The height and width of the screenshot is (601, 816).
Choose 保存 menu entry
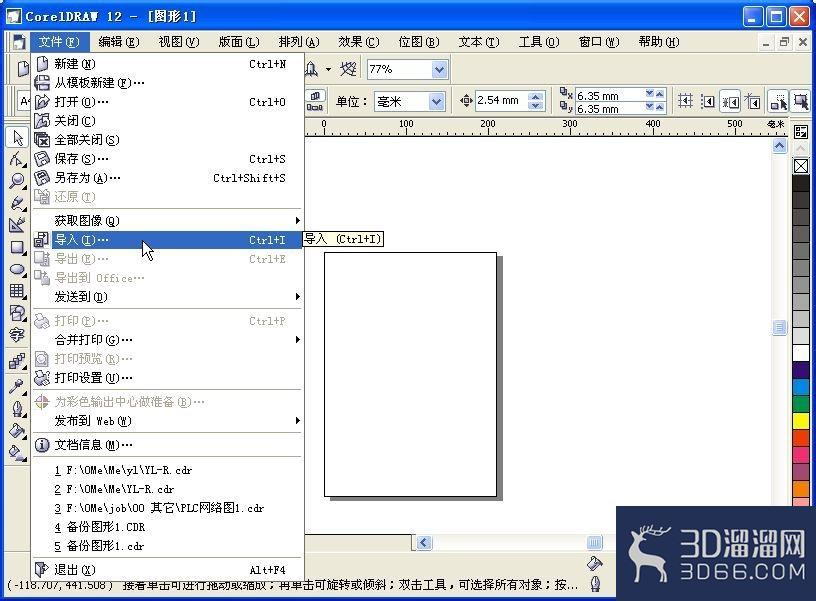168,159
